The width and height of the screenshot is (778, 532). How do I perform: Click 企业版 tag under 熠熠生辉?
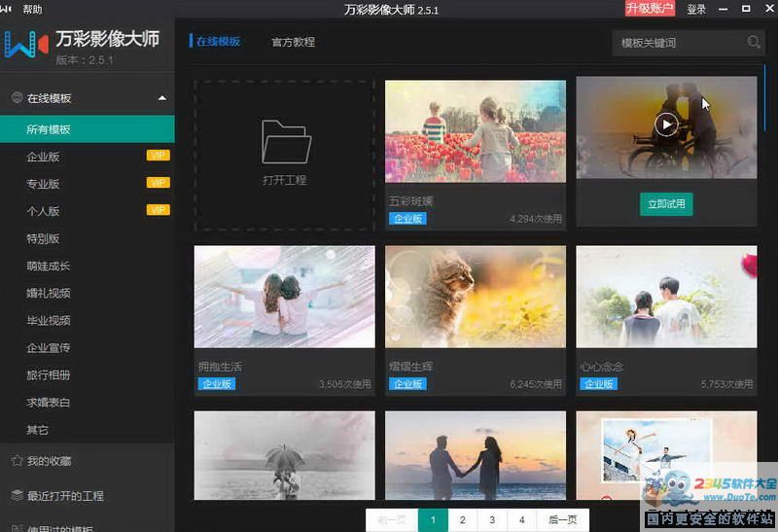point(407,383)
